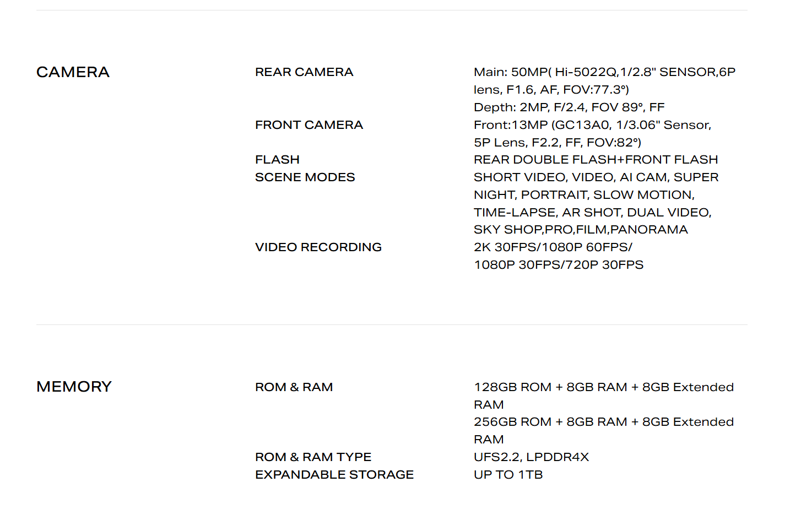Click the 128GB ROM memory option text

point(604,396)
